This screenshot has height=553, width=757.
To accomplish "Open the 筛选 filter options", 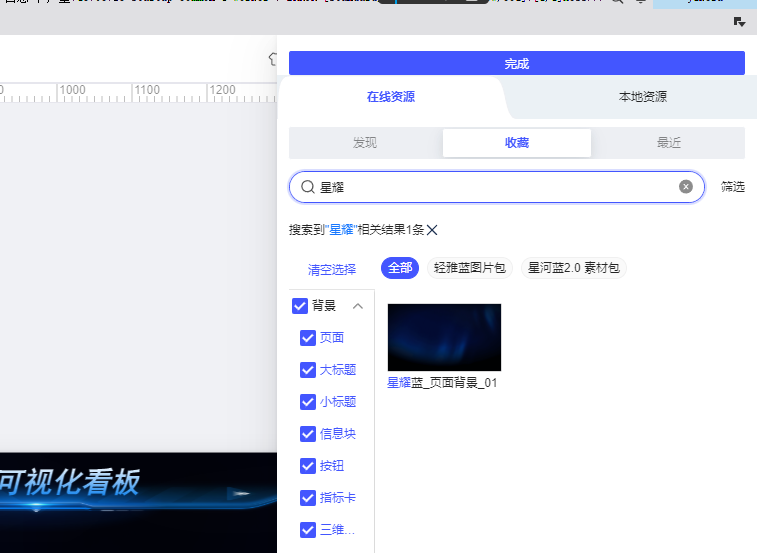I will [x=732, y=187].
